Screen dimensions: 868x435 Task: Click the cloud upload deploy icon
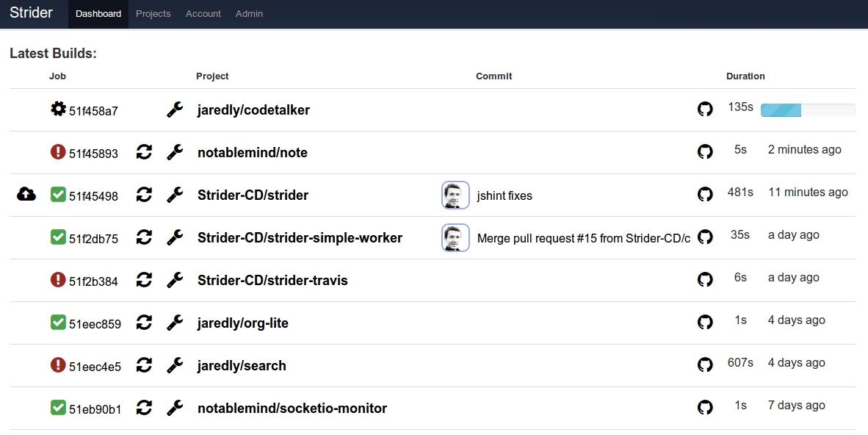pyautogui.click(x=26, y=194)
